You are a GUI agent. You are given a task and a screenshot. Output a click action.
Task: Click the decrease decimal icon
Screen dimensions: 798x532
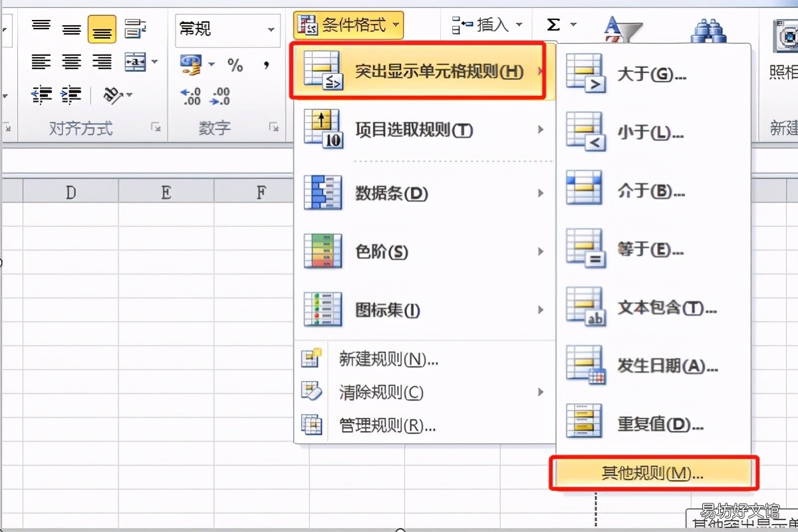point(220,96)
